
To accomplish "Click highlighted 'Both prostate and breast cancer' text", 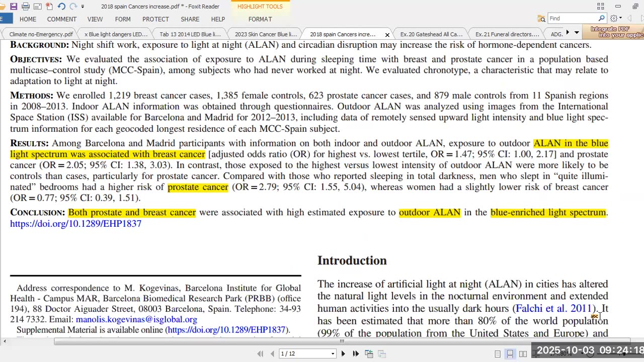I will [132, 212].
